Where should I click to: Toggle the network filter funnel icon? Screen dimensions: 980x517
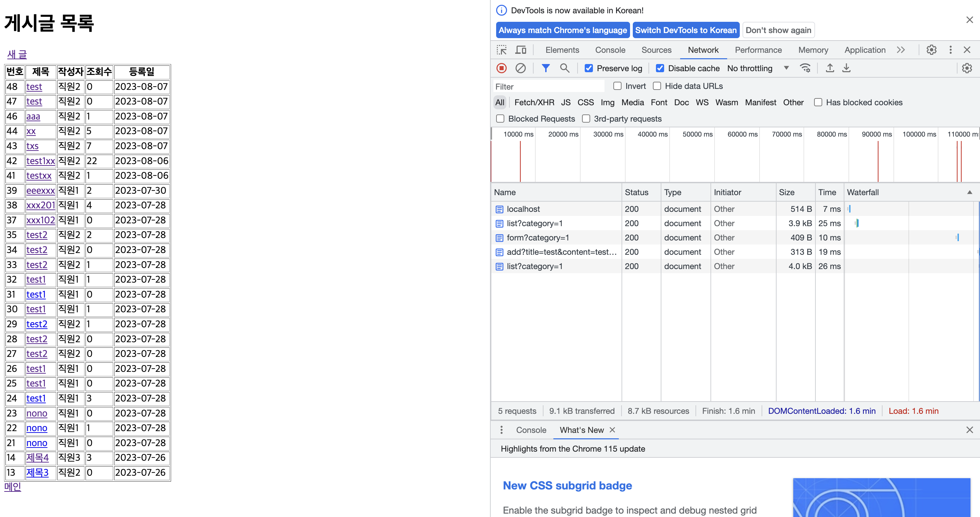pos(546,68)
